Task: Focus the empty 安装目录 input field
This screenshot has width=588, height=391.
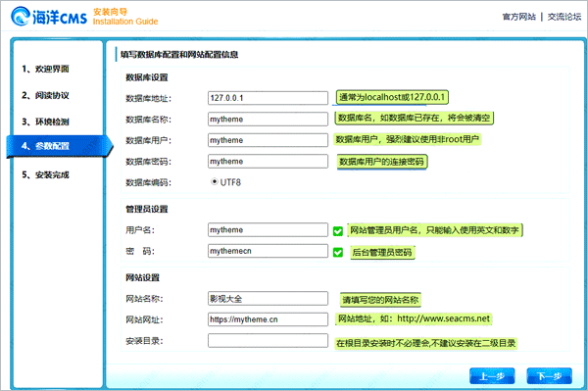Action: [x=268, y=341]
